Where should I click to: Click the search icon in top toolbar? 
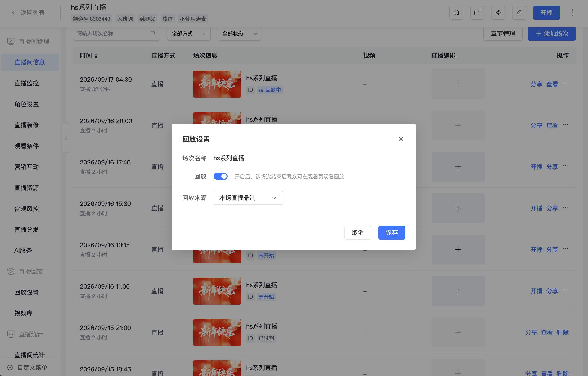point(456,13)
